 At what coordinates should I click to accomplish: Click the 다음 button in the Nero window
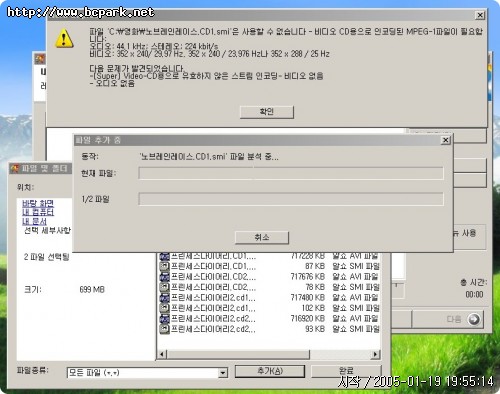pyautogui.click(x=447, y=319)
